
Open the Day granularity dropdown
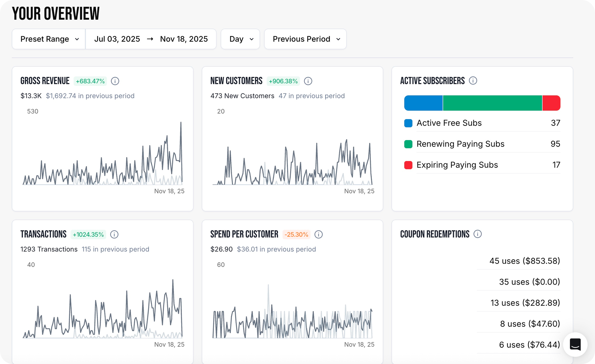tap(240, 39)
